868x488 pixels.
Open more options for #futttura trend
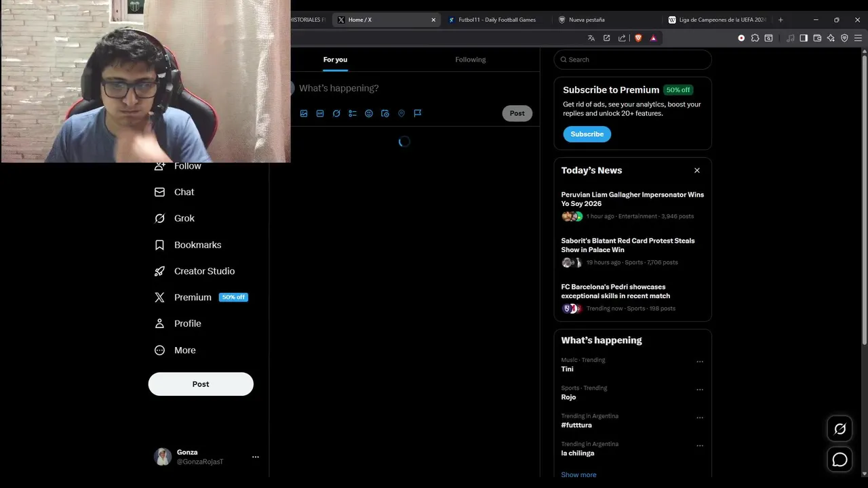click(700, 418)
